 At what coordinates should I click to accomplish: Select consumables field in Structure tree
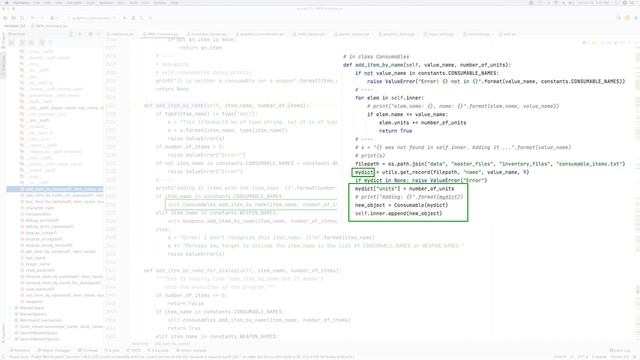[36, 214]
